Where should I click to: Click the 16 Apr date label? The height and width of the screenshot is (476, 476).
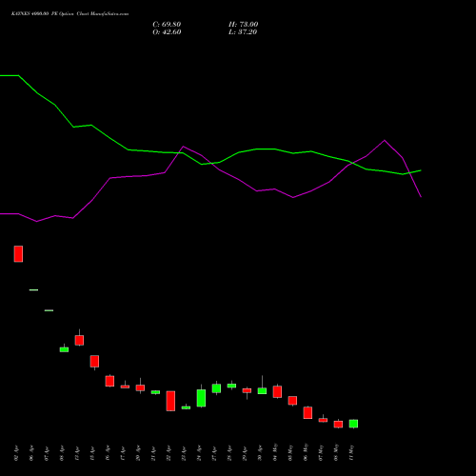[x=108, y=453]
